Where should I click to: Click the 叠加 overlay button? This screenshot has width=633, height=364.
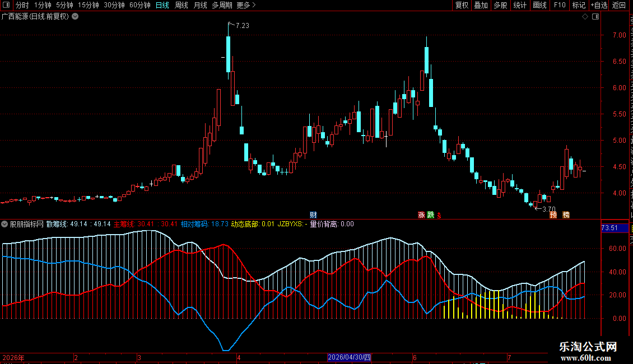(x=481, y=5)
